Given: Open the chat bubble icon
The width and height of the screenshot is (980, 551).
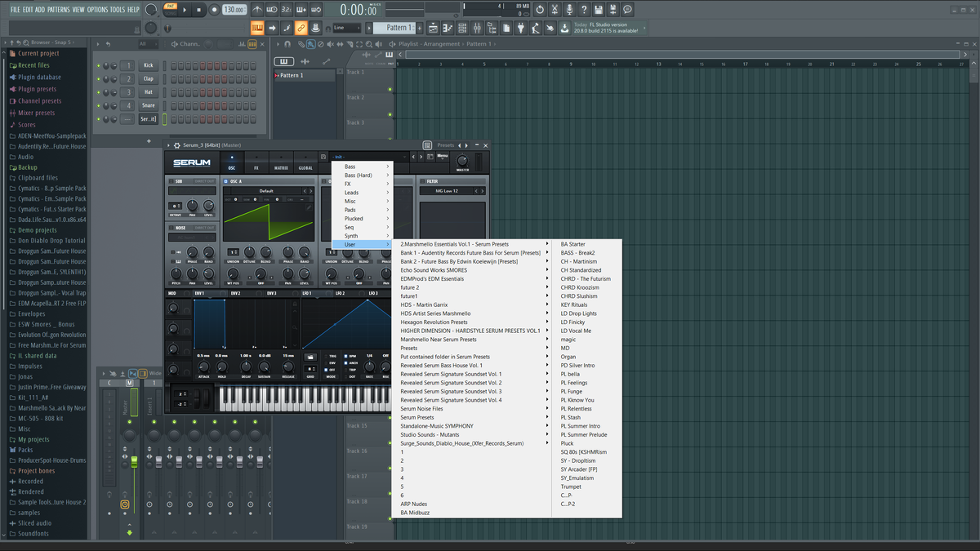Looking at the screenshot, I should (627, 10).
